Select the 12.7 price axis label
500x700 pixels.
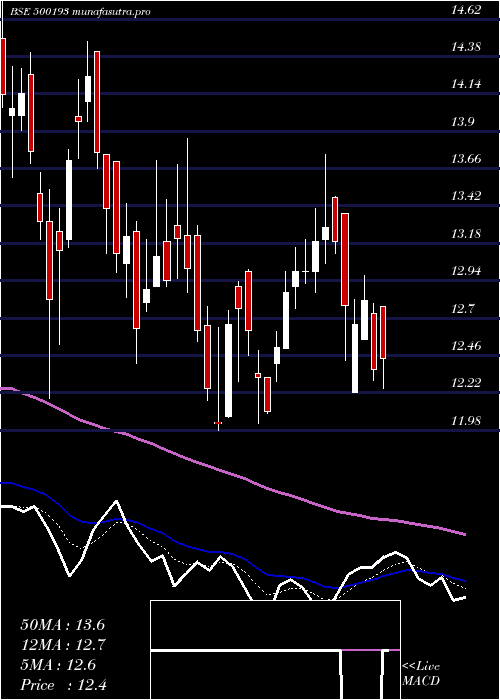coord(463,308)
